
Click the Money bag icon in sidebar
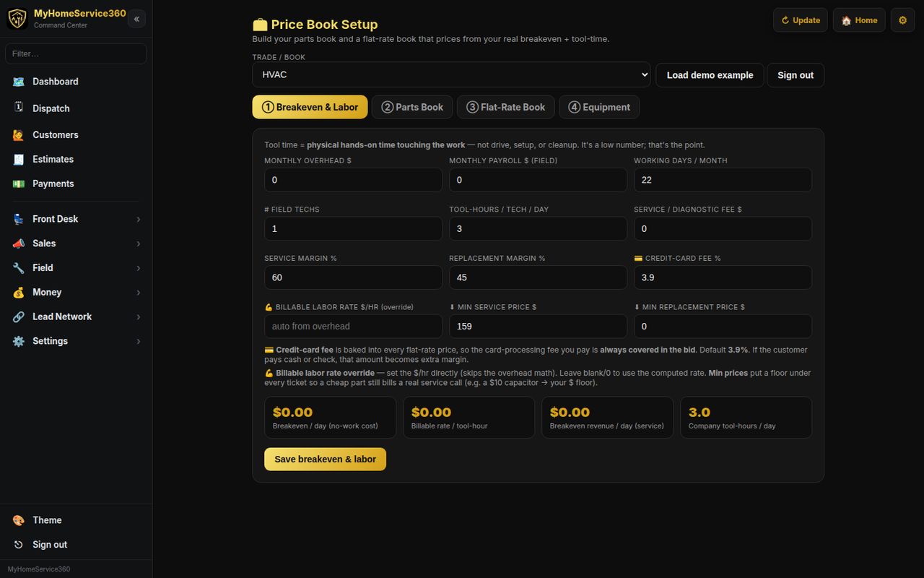pos(19,293)
